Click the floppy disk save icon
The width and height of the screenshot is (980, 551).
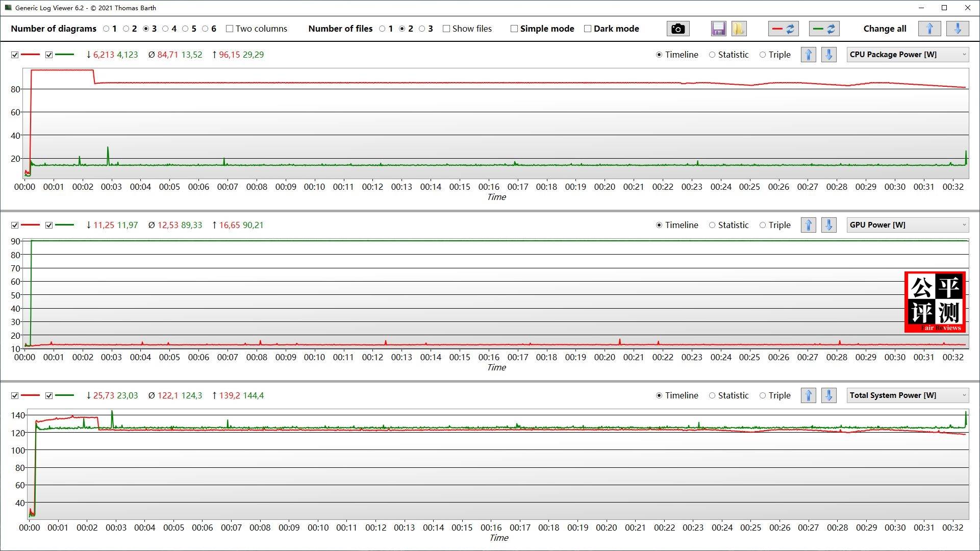(718, 29)
